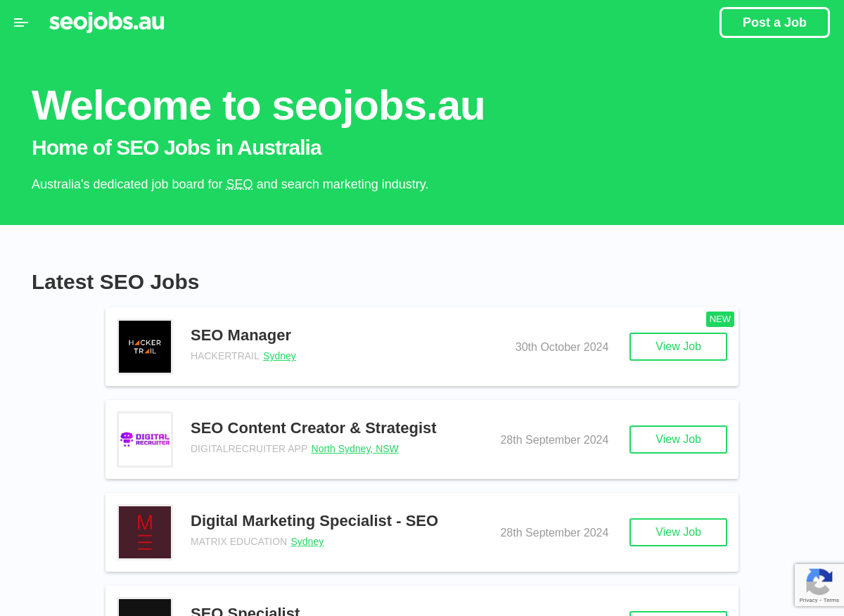The image size is (844, 616).
Task: Click the SEO abbreviation in the tagline
Action: pos(239,184)
